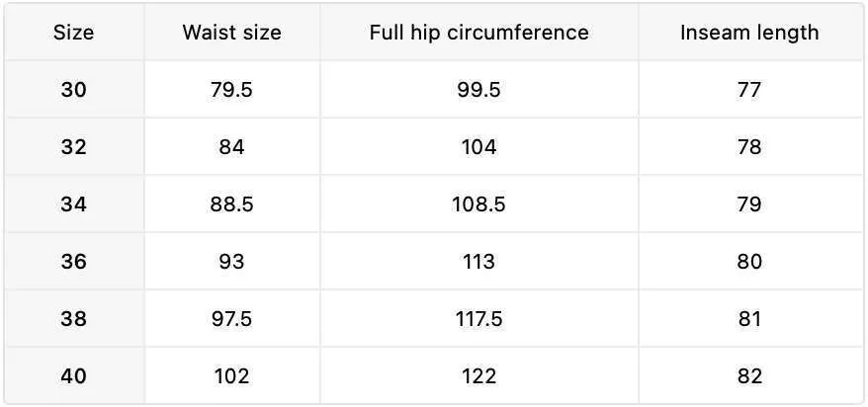Click hip circumference value 122
Viewport: 868px width, 407px height.
pos(478,376)
